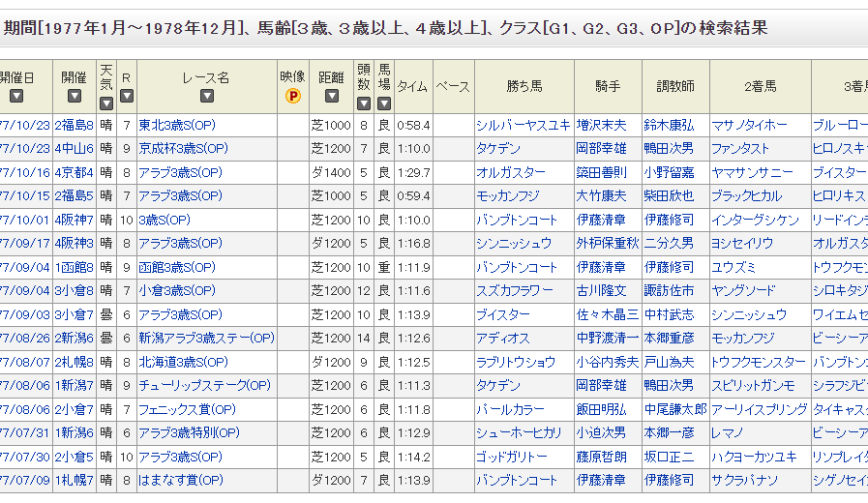Viewport: 868px width, 503px height.
Task: Open the R column filter dropdown arrow
Action: [126, 97]
